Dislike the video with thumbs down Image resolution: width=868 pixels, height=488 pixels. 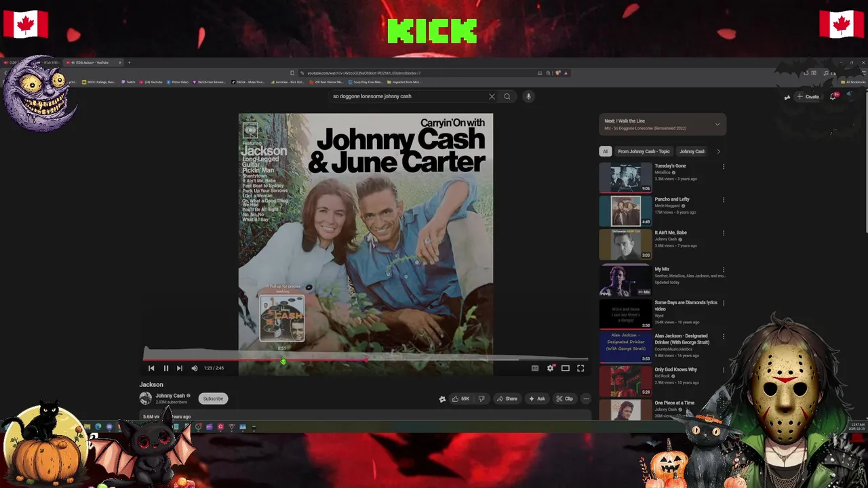click(x=481, y=399)
